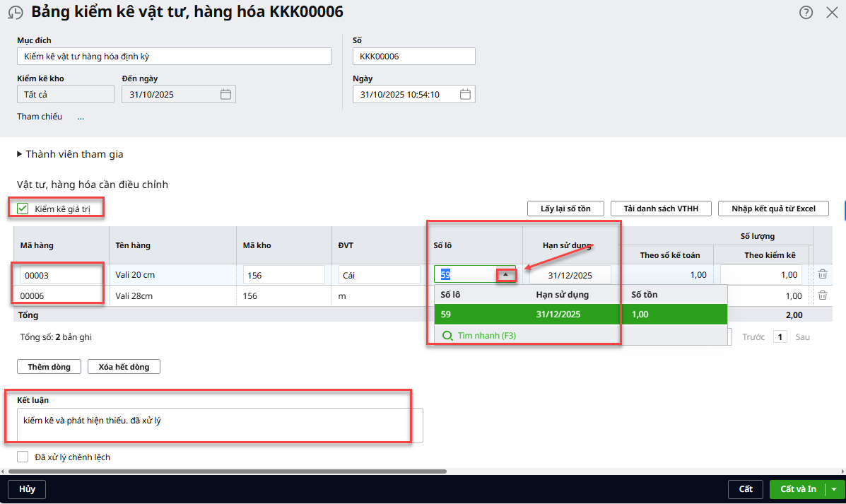
Task: Delete the Vali 28cm row
Action: click(822, 295)
